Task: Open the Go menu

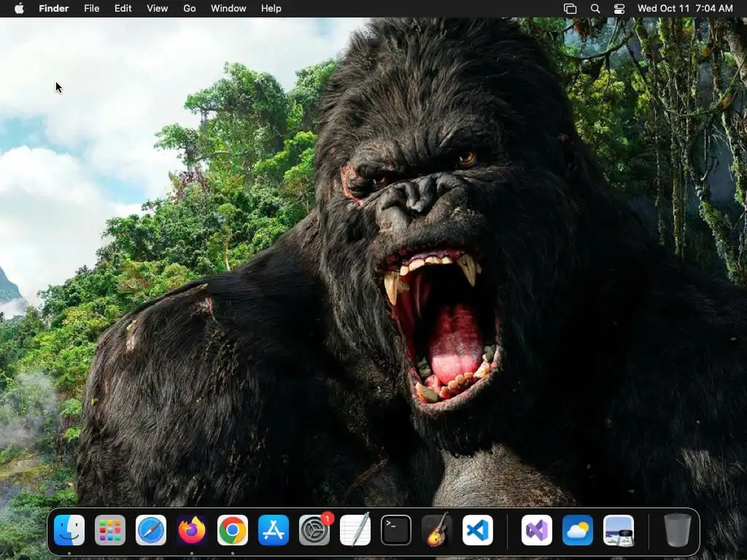Action: click(190, 9)
